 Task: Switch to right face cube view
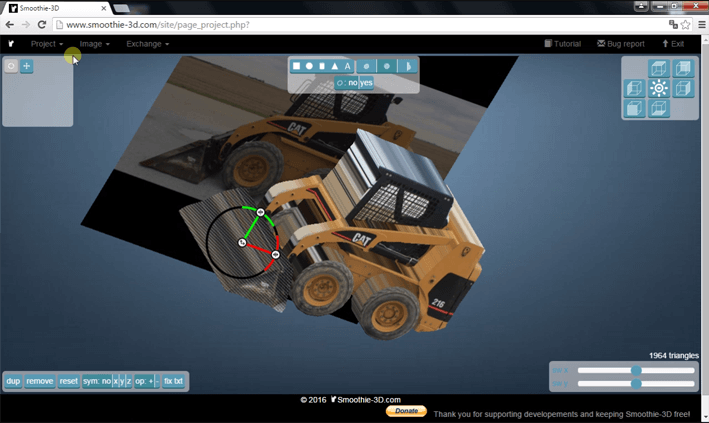pos(683,88)
